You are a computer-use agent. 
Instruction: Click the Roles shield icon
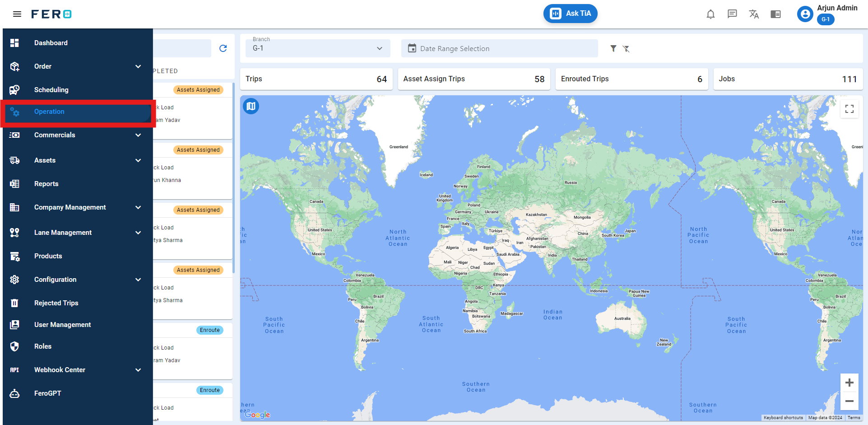(14, 346)
